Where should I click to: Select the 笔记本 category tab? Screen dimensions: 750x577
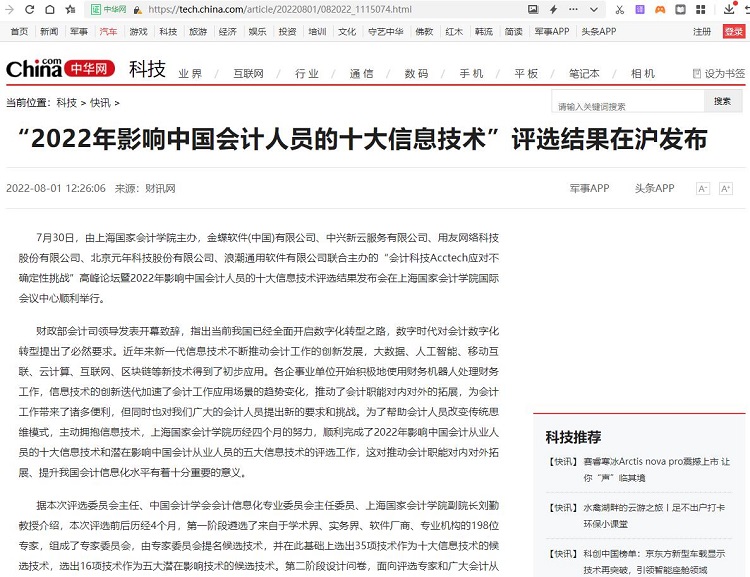coord(584,74)
